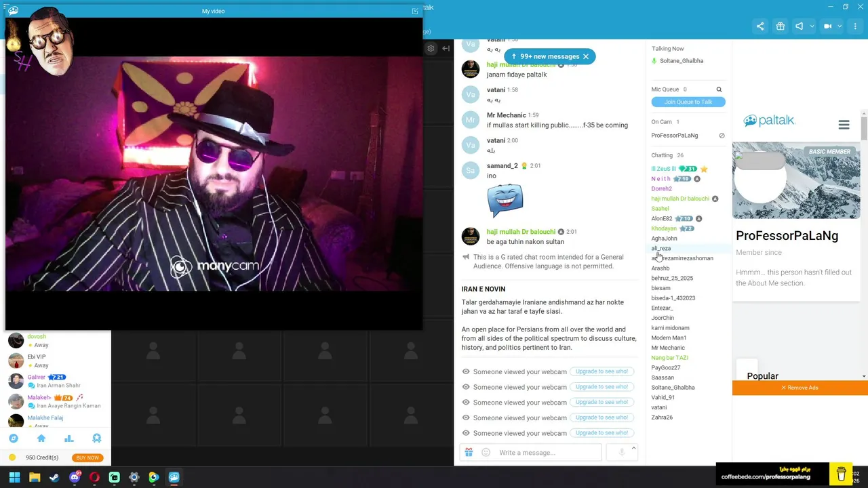Viewport: 868px width, 488px height.
Task: Click Mr Mechanic sender name in chat
Action: click(x=506, y=115)
